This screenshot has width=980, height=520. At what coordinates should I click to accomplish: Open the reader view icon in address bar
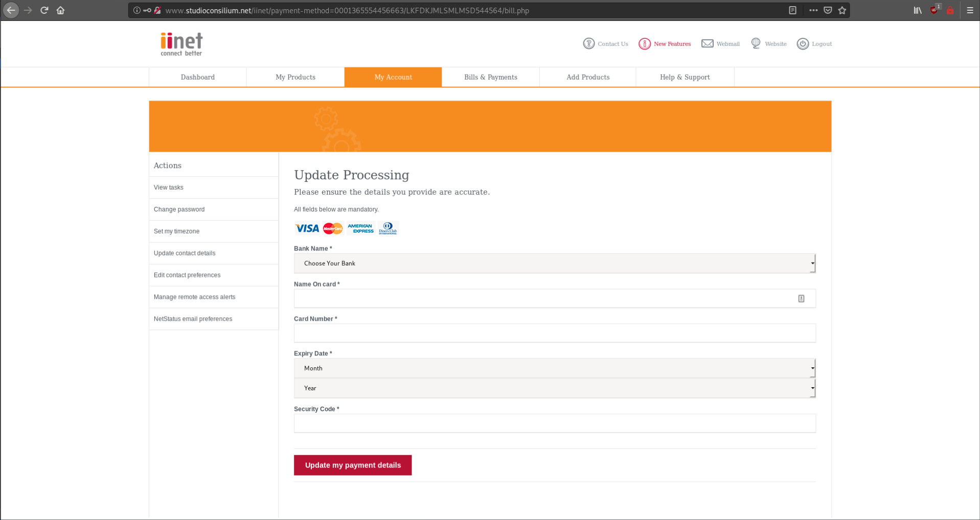tap(792, 10)
